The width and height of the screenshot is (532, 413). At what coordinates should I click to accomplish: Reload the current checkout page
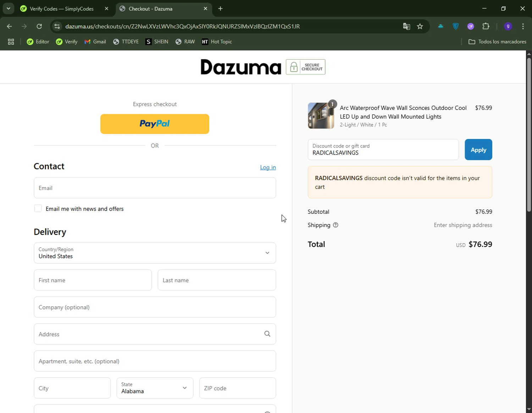click(39, 26)
